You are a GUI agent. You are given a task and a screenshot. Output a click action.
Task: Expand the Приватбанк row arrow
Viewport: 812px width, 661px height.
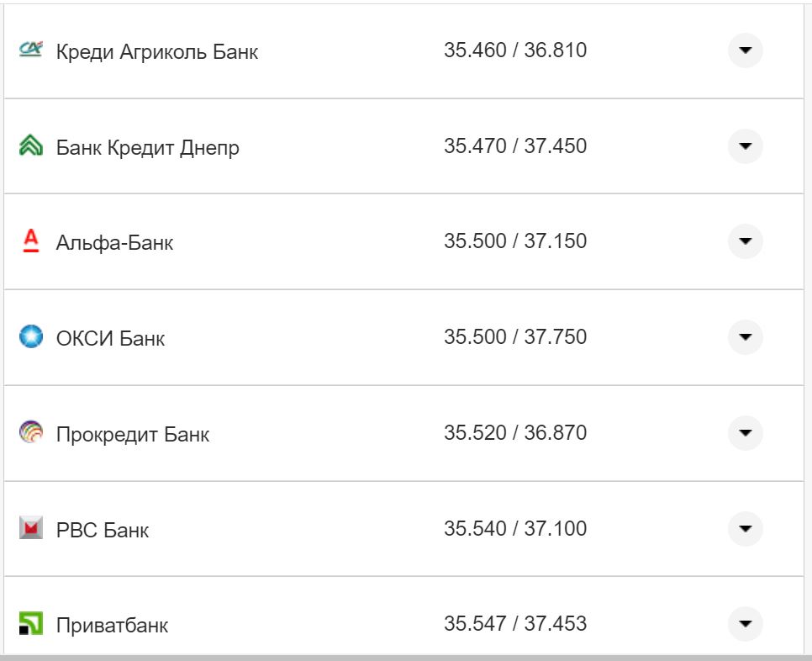[x=745, y=624]
